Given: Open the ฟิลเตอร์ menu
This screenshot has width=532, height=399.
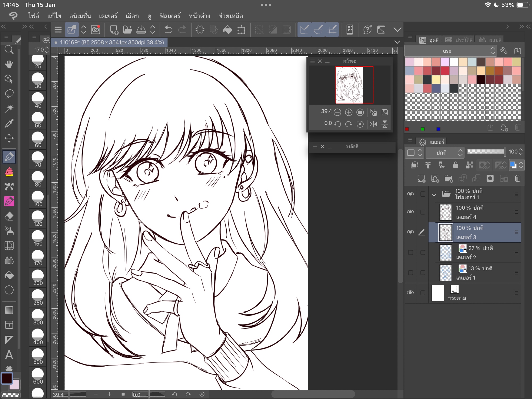Looking at the screenshot, I should 170,16.
